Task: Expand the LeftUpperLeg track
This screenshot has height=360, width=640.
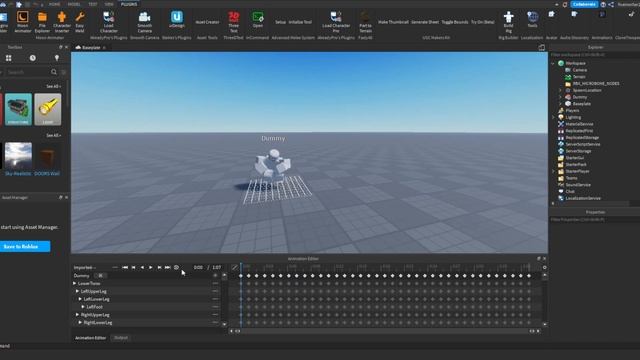Action: 78,291
